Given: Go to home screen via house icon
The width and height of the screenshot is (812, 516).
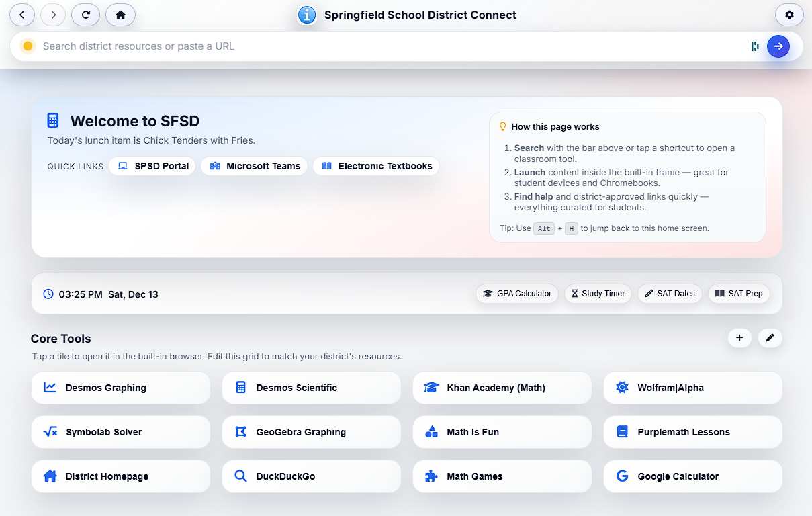Looking at the screenshot, I should click(120, 15).
